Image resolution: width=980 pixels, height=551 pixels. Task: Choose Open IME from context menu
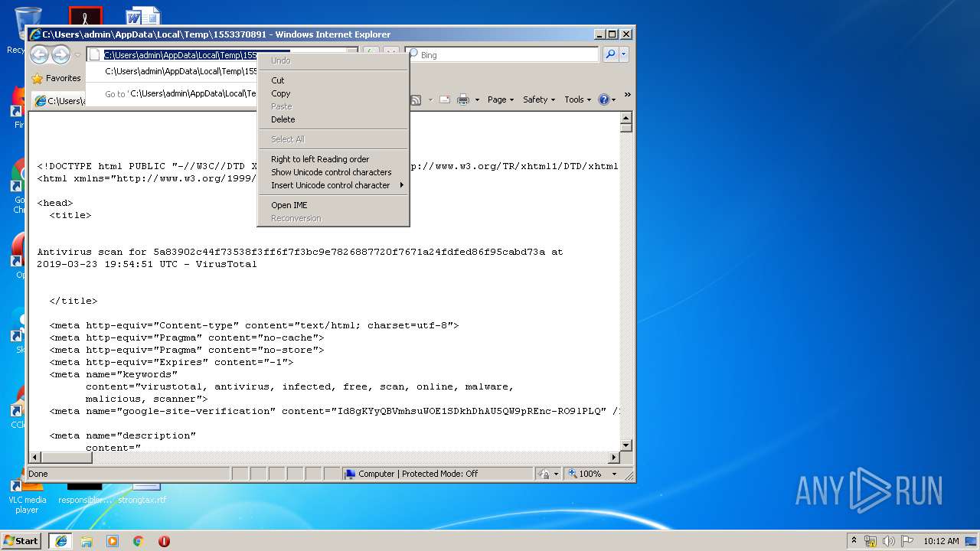pos(332,205)
